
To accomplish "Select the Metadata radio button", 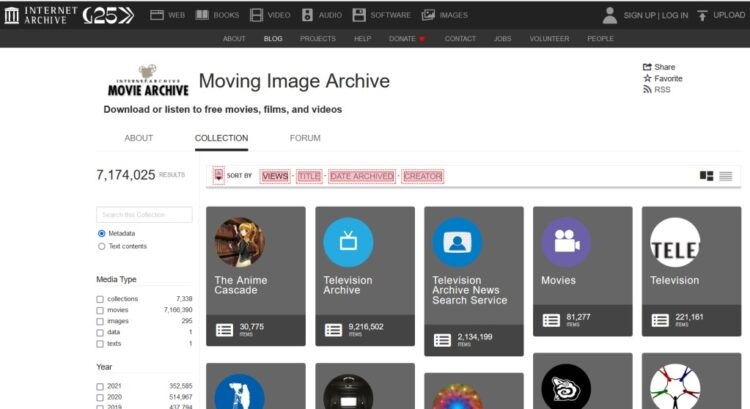I will pos(101,233).
